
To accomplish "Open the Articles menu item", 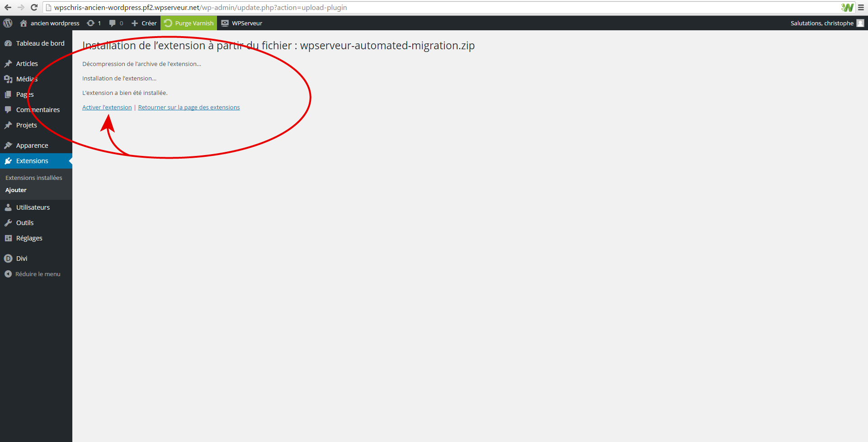I will tap(27, 64).
